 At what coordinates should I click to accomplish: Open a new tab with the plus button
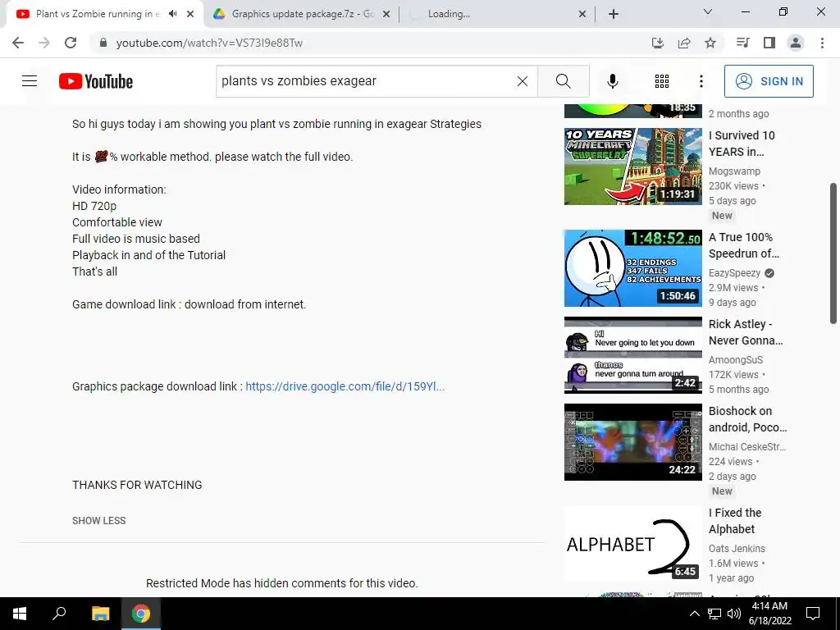pyautogui.click(x=614, y=14)
